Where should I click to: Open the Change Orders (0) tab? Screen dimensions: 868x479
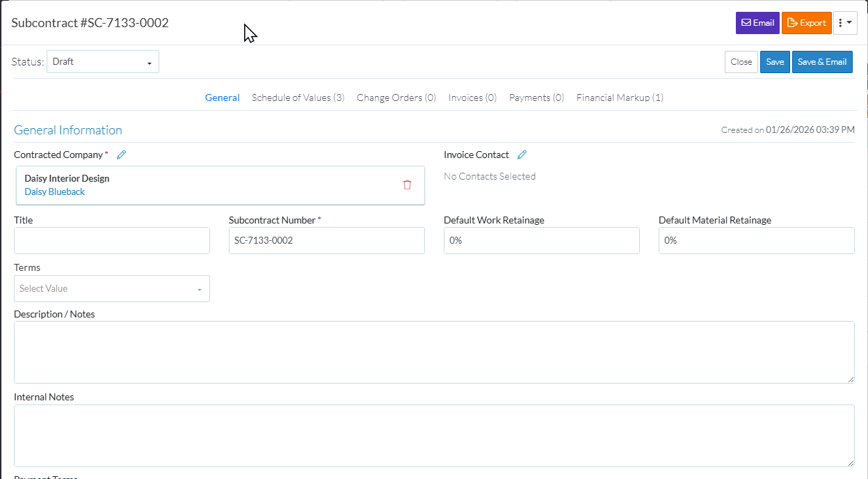[x=396, y=97]
